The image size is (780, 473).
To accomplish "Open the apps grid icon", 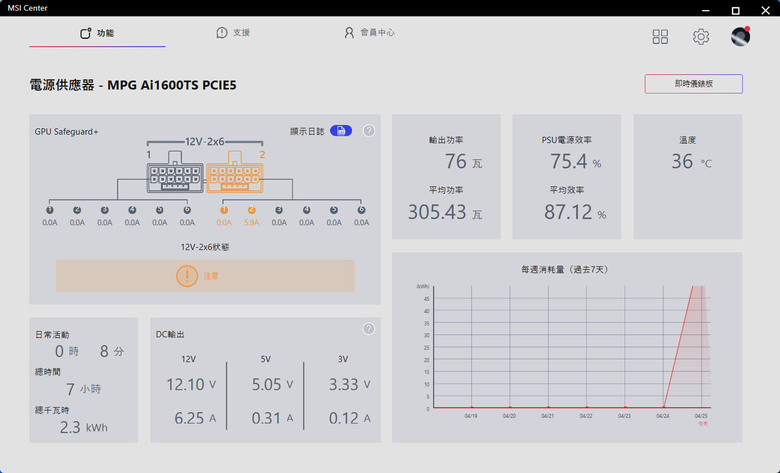I will 660,36.
